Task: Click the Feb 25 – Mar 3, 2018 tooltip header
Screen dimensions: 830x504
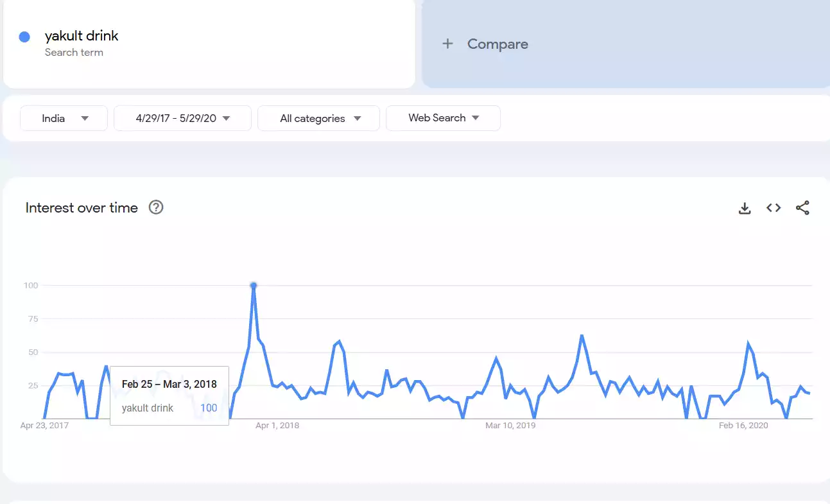Action: coord(168,383)
